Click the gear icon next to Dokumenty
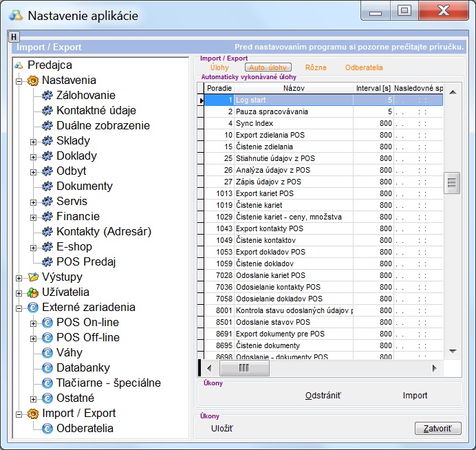 tap(47, 186)
